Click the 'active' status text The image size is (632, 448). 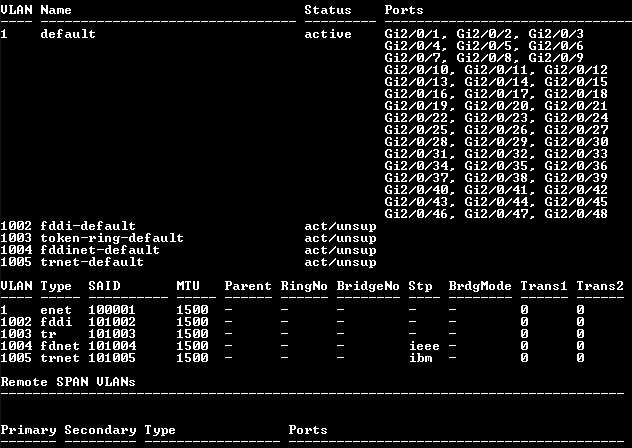click(328, 34)
